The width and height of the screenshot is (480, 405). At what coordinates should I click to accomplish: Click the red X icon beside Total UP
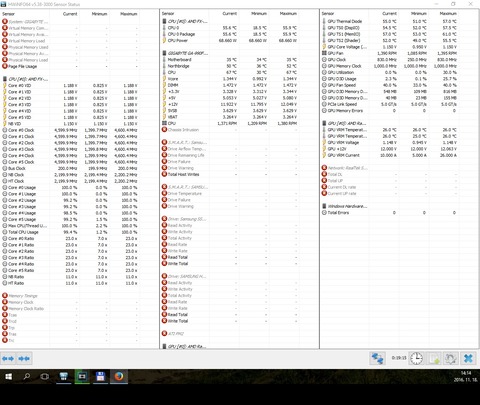coord(324,181)
